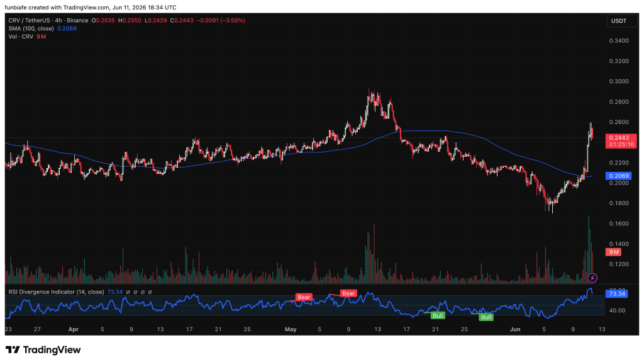Click the blue SMA price label 0.2069
Image resolution: width=644 pixels, height=364 pixels.
pyautogui.click(x=619, y=176)
